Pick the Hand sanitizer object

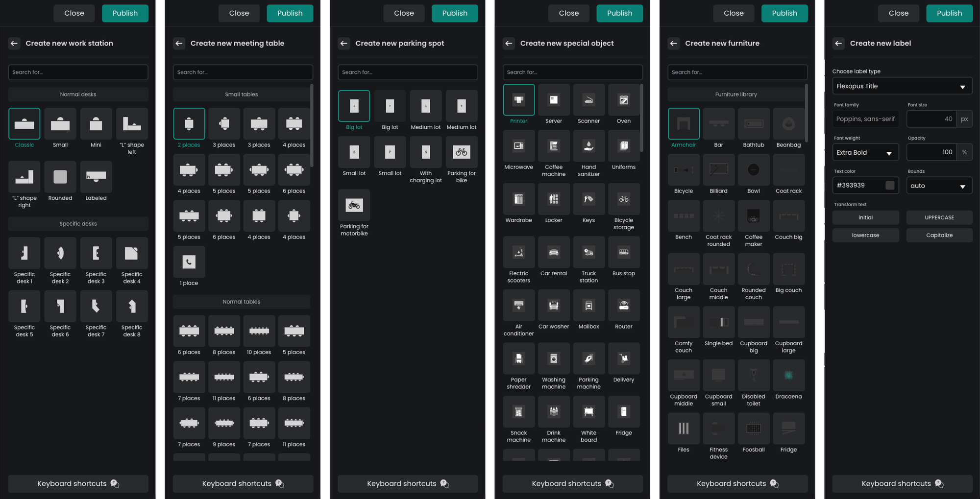(x=588, y=146)
